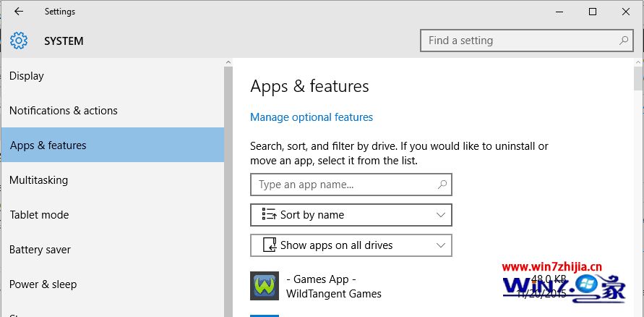Click the sort list icon beside Sort by name
The height and width of the screenshot is (317, 644).
pyautogui.click(x=269, y=214)
